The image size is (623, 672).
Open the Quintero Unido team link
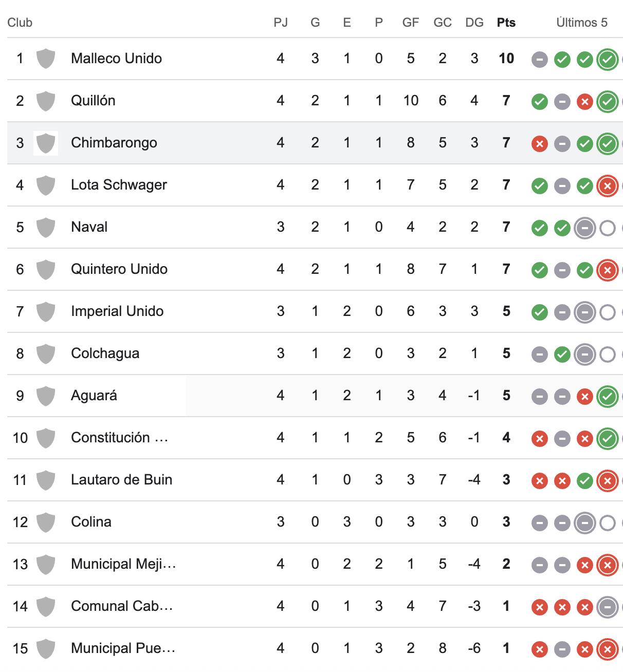(x=119, y=269)
